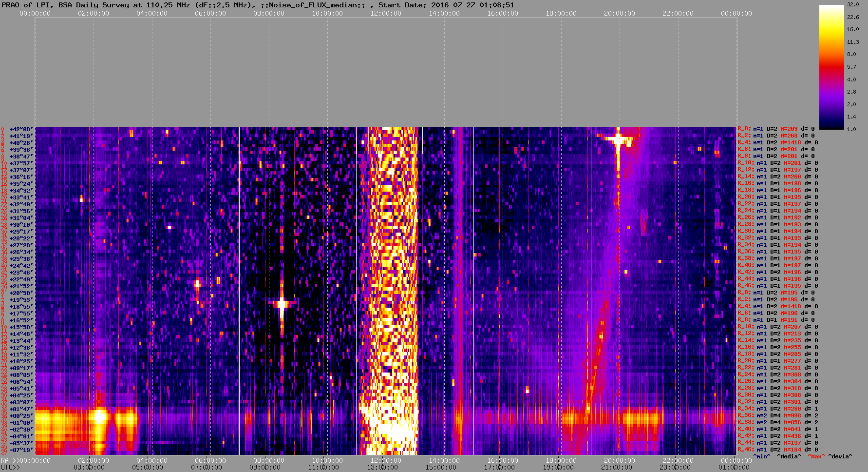
Task: Click the bright cross source near +40°28' at 20:00
Action: tap(618, 140)
